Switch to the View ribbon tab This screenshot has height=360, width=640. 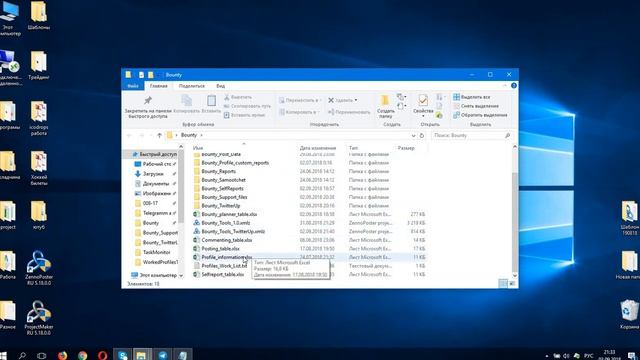click(220, 86)
